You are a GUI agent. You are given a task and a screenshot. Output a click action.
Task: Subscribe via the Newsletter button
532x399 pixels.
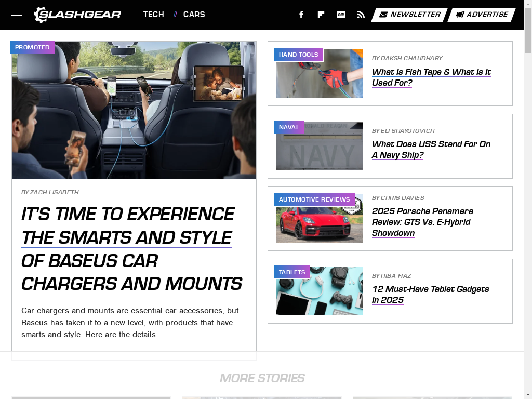[409, 15]
